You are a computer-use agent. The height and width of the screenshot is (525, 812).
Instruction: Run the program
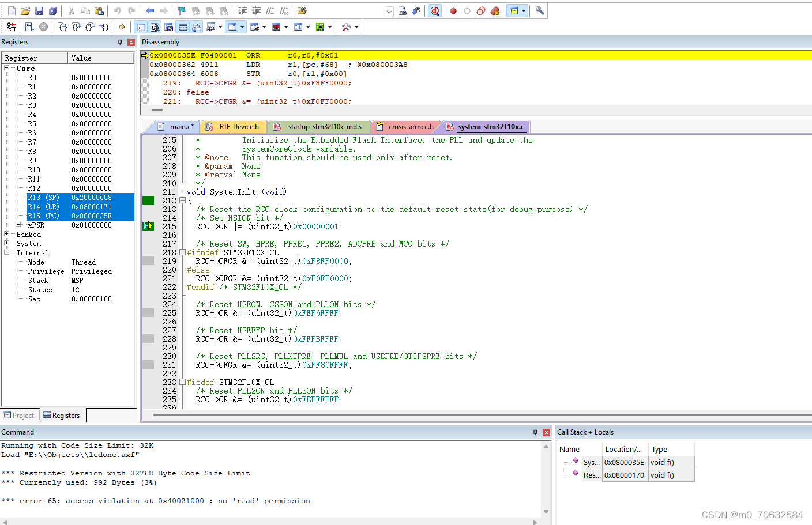(x=30, y=27)
